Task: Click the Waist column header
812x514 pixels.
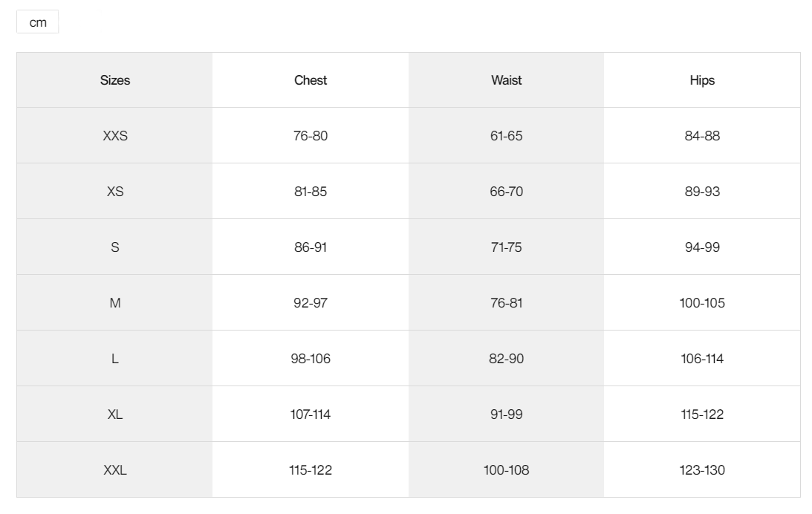Action: coord(506,80)
